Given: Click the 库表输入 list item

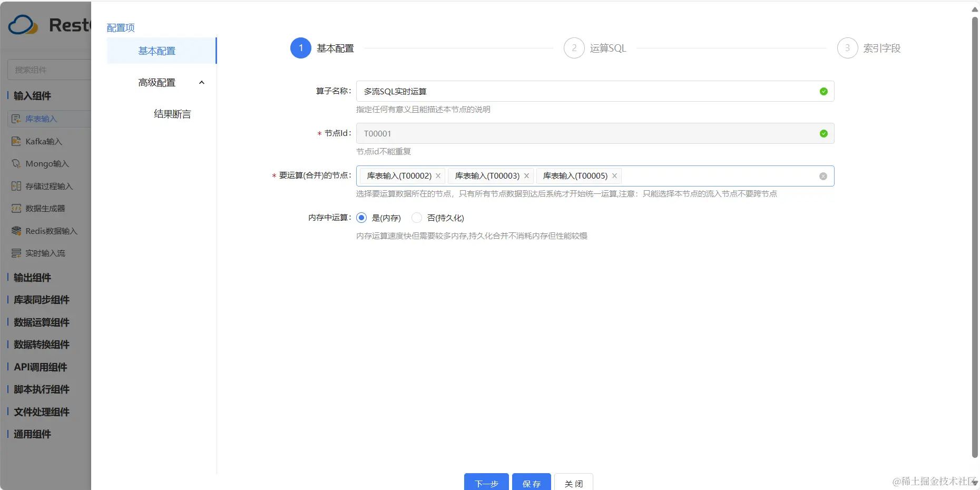Looking at the screenshot, I should (50, 119).
